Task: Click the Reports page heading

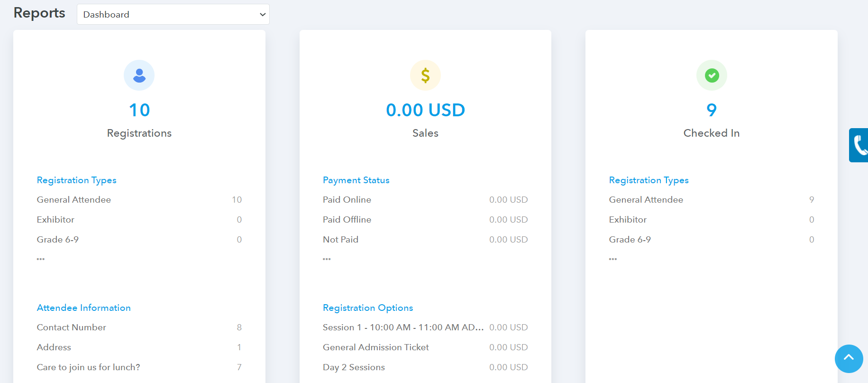Action: point(39,13)
